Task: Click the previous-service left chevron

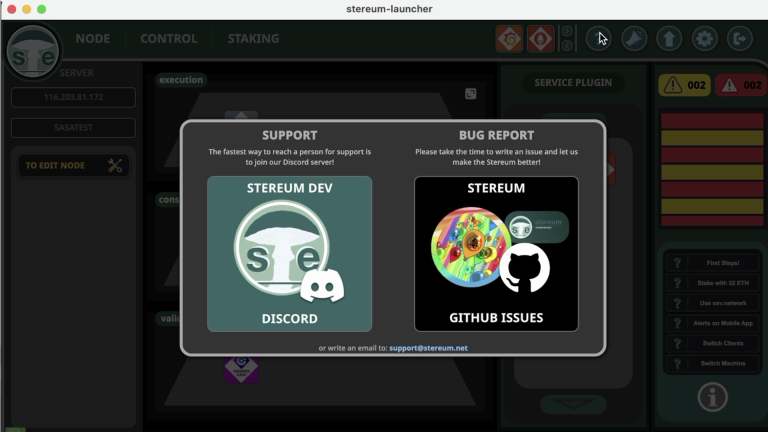Action: click(x=567, y=46)
